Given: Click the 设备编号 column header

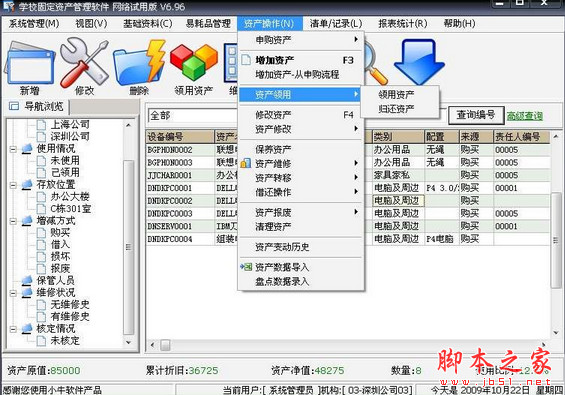Looking at the screenshot, I should click(x=180, y=137).
